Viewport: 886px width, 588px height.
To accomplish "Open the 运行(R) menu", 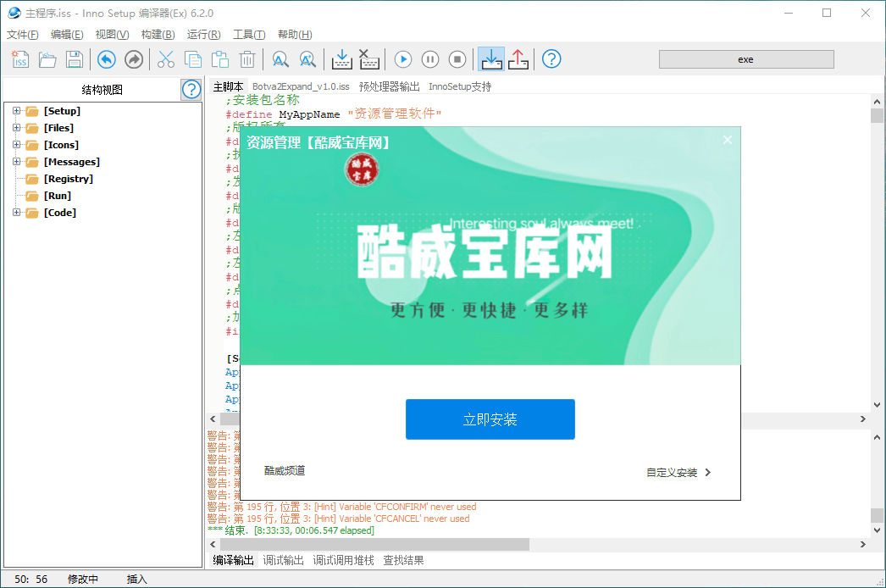I will [203, 35].
